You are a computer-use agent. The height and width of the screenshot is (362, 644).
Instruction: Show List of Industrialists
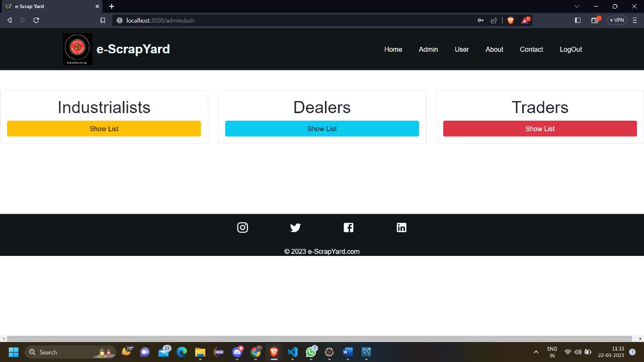[x=104, y=128]
